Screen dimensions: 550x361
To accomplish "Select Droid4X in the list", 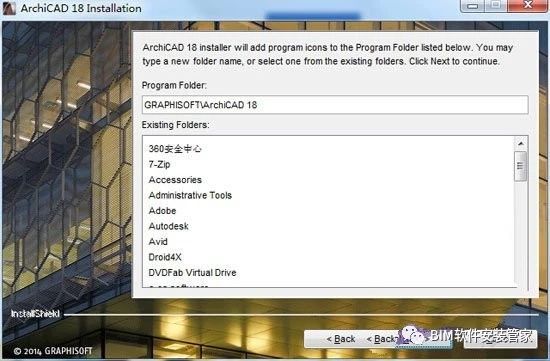I will click(x=165, y=257).
